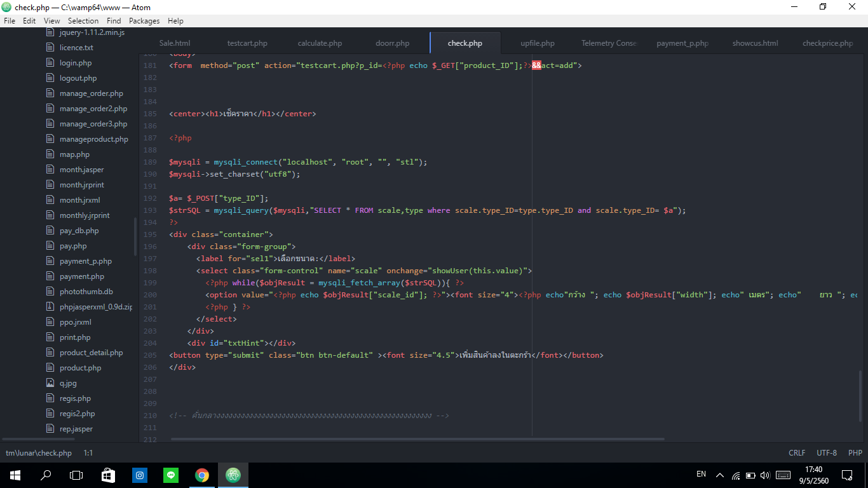Click the image icon next to q.jpg
Image resolution: width=868 pixels, height=488 pixels.
[50, 383]
